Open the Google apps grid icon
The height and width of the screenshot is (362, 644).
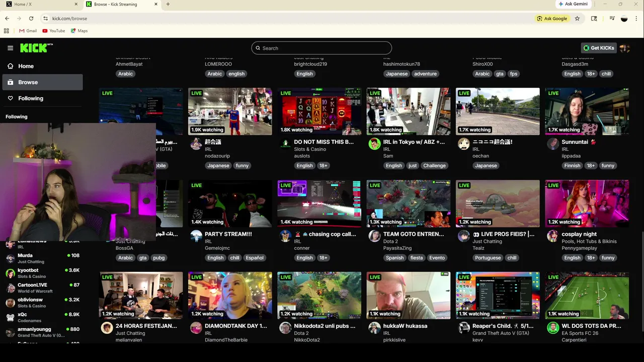[x=7, y=31]
